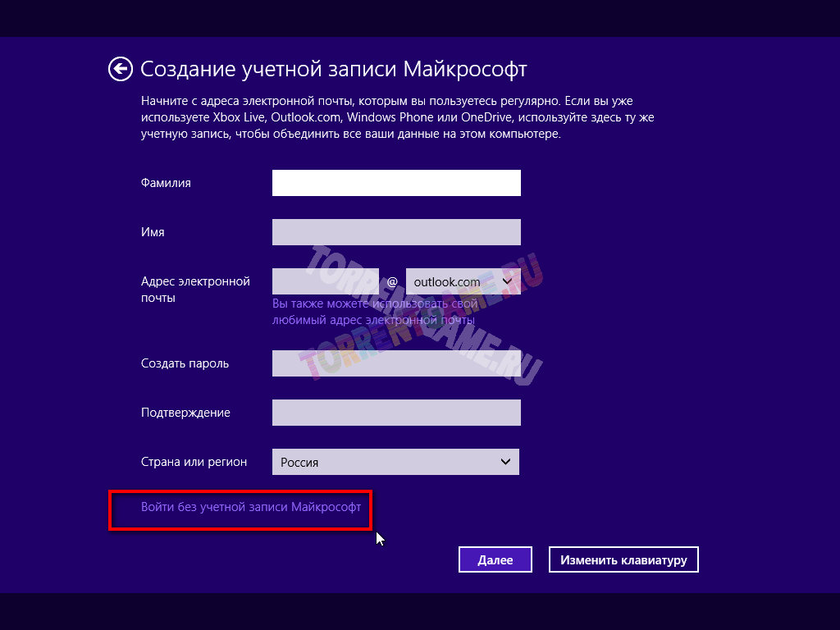840x630 pixels.
Task: Click the back arrow icon
Action: click(121, 69)
